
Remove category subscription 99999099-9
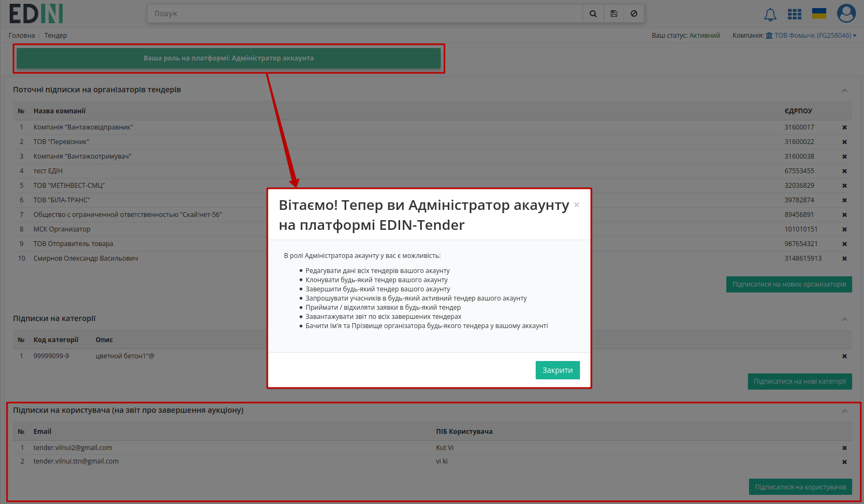click(x=845, y=357)
